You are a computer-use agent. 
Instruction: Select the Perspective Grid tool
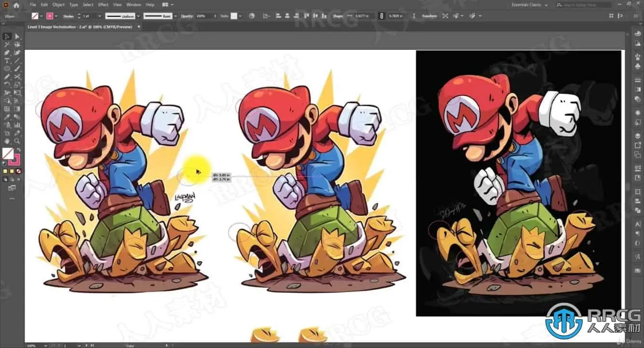[17, 101]
